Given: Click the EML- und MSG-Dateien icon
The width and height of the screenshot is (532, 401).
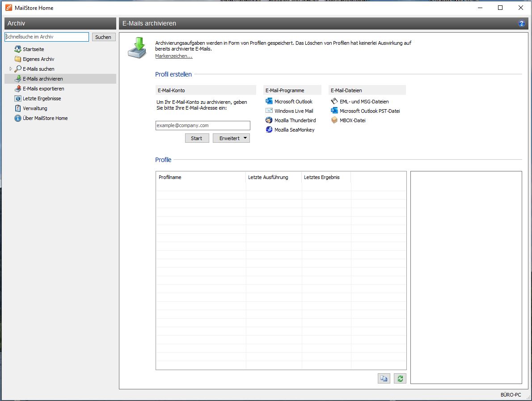Looking at the screenshot, I should point(334,101).
